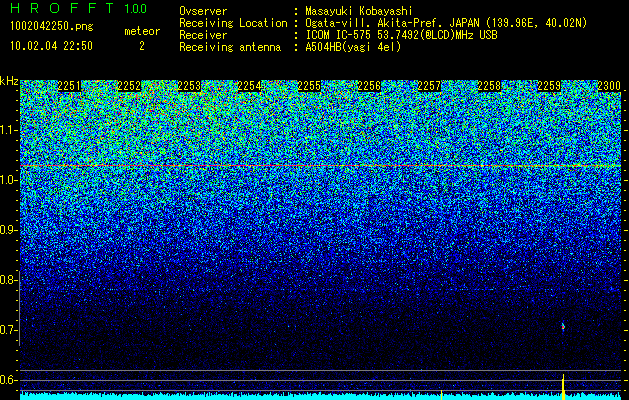Click the meteor echo spot near 2259
This screenshot has height=400, width=629.
point(563,326)
